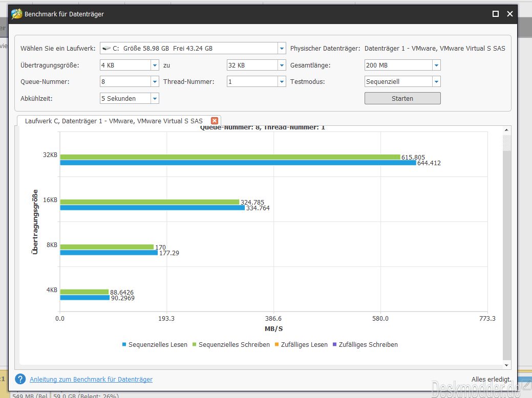Click the 8KB axis label

point(52,245)
